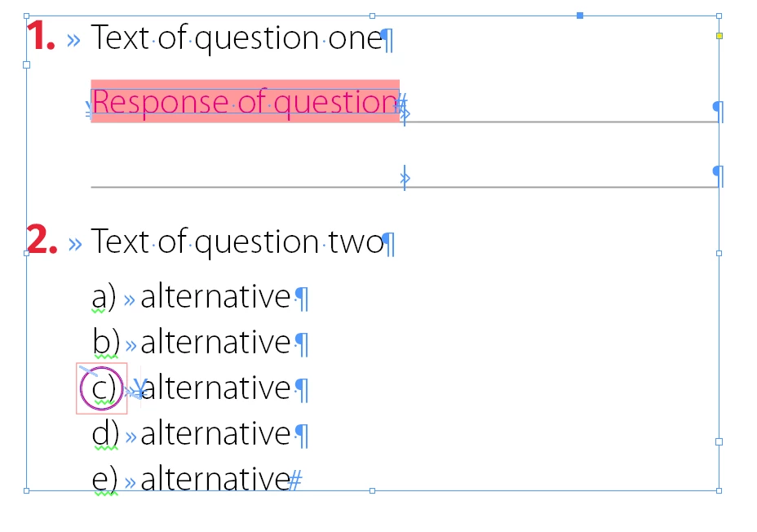Click the solid blue anchored object control
757x532 pixels.
[580, 16]
